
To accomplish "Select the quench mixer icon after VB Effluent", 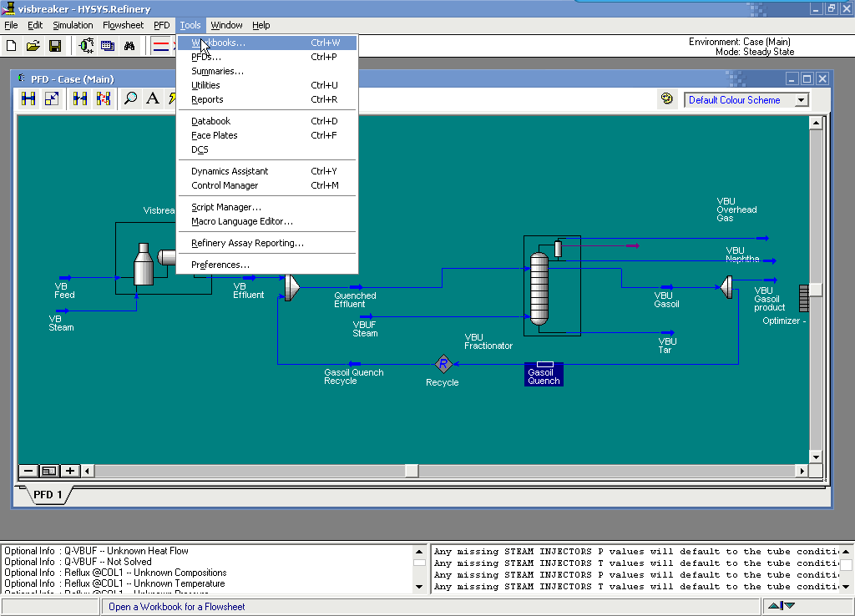I will point(292,287).
